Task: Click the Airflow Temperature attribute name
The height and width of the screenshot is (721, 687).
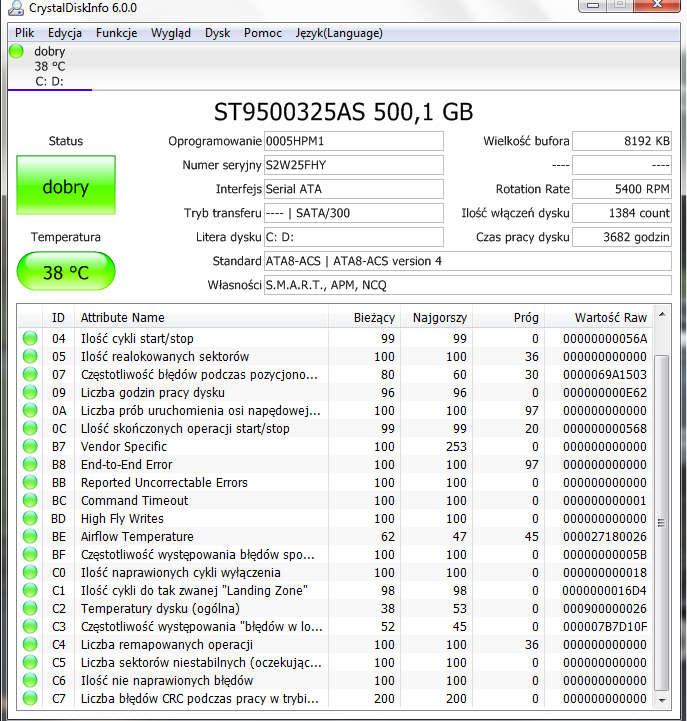Action: (x=137, y=537)
